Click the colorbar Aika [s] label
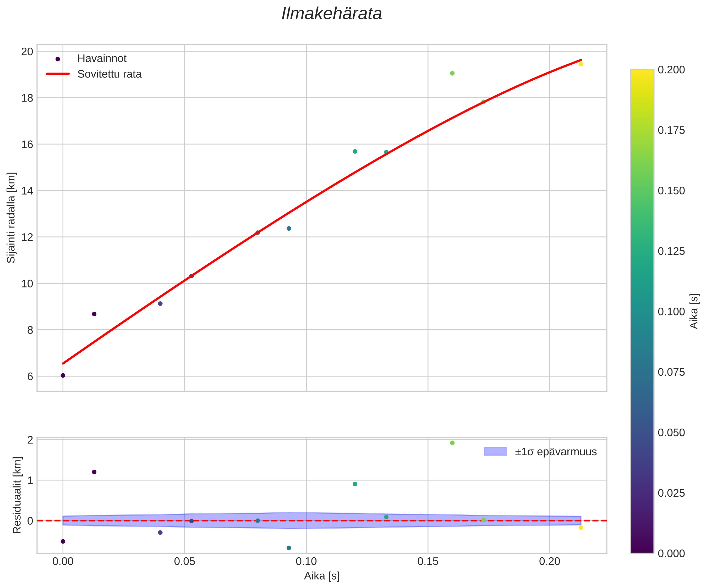Image resolution: width=706 pixels, height=588 pixels. pyautogui.click(x=694, y=311)
